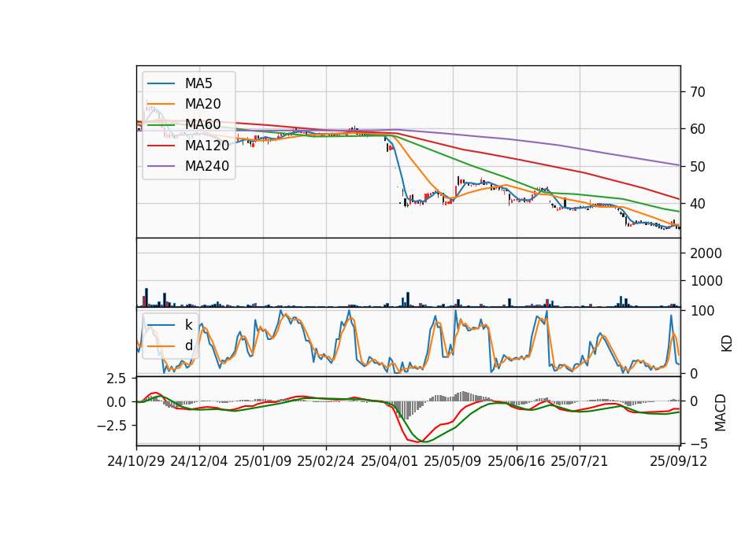
Task: Click the left MACD axis value 2.5
Action: point(117,379)
